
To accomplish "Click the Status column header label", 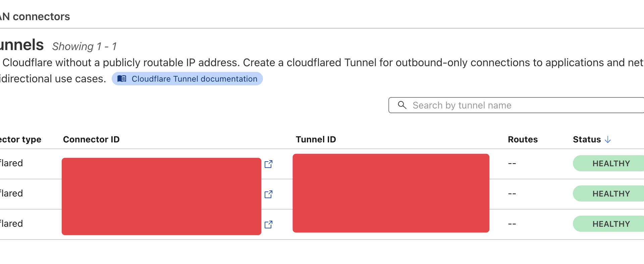I will click(587, 139).
